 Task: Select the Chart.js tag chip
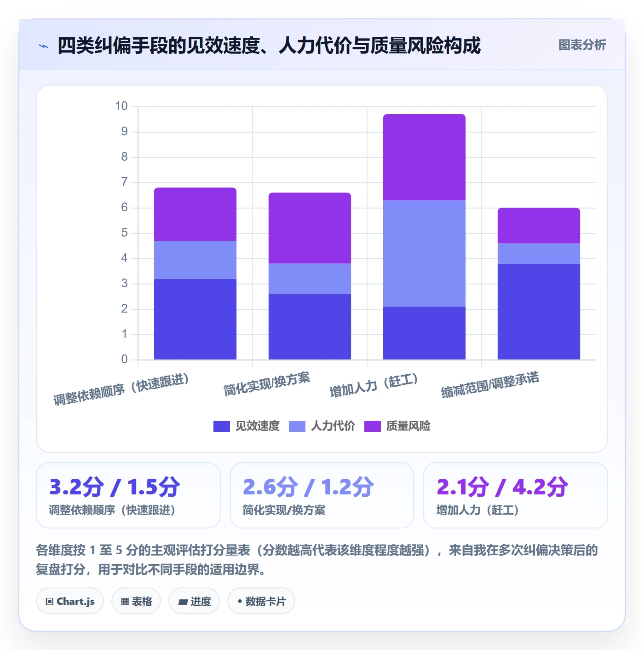pos(70,601)
